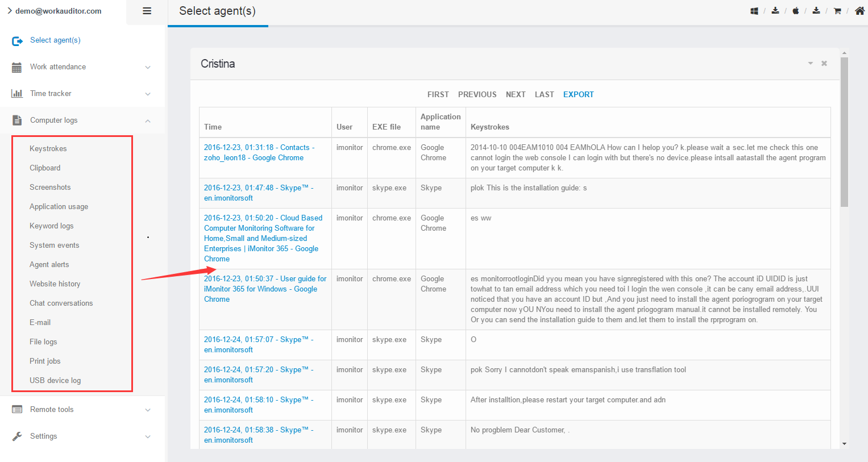This screenshot has width=868, height=462.
Task: Open the Clipboard log
Action: tap(45, 168)
